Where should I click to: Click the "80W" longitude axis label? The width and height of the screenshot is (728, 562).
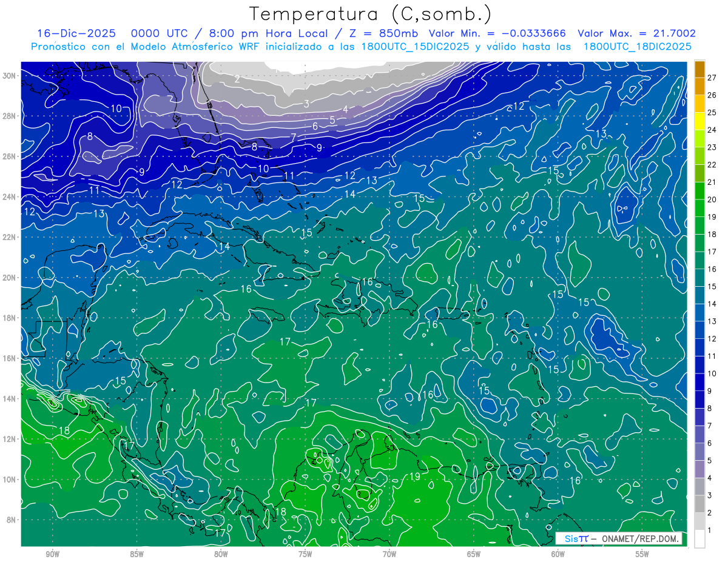click(221, 554)
